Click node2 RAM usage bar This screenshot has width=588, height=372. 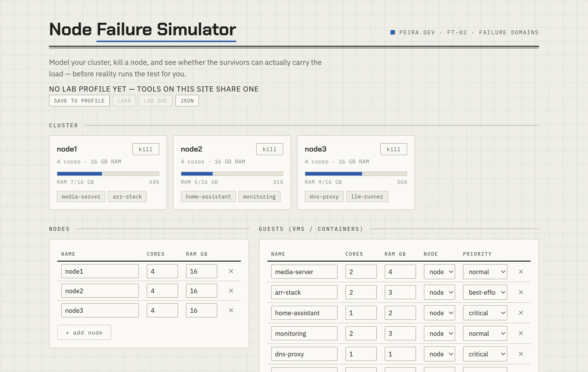pyautogui.click(x=232, y=174)
